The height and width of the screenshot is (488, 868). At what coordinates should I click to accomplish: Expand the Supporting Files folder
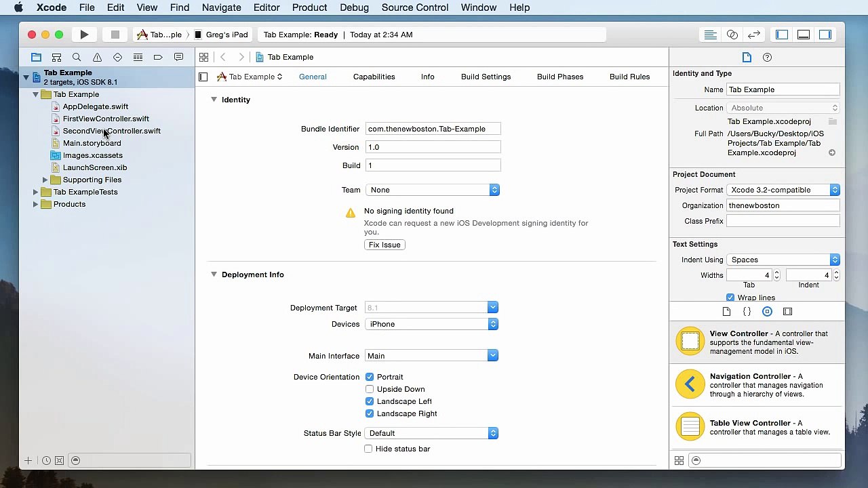45,180
